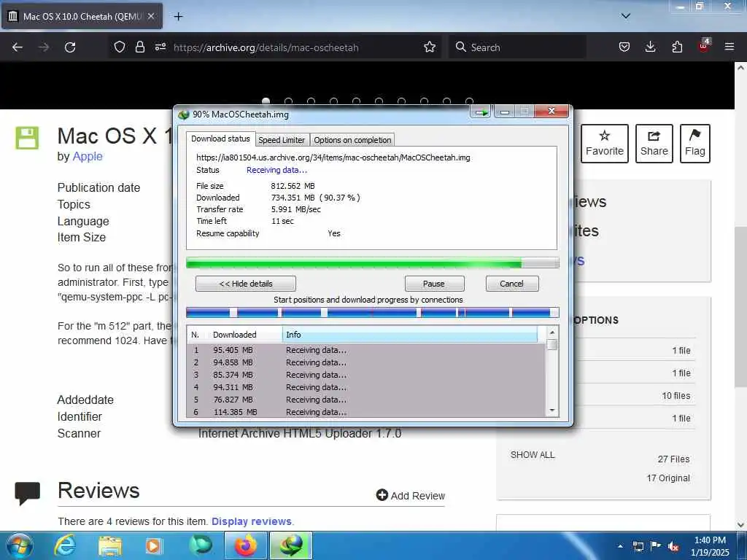Open Windows Media Player taskbar icon
Viewport: 747px width, 560px height.
click(x=153, y=545)
